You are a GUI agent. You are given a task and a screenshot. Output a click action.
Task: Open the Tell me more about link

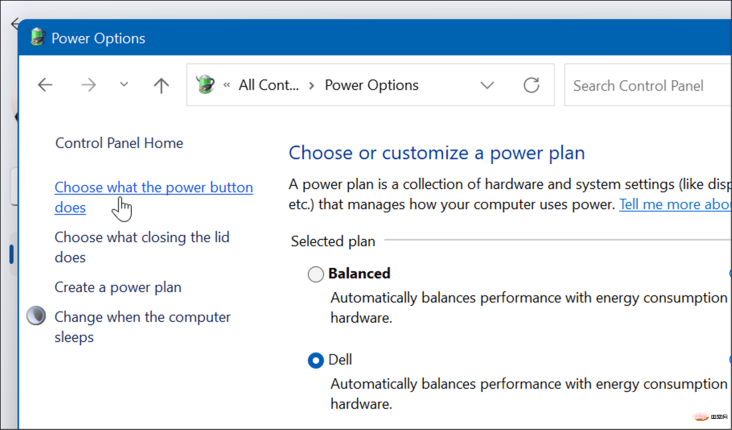[x=675, y=204]
